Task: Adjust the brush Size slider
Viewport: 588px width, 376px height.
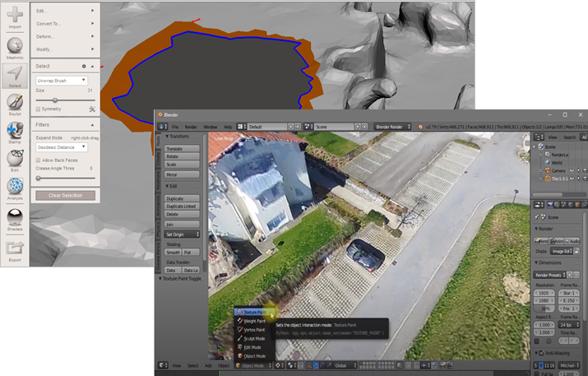Action: [x=65, y=100]
